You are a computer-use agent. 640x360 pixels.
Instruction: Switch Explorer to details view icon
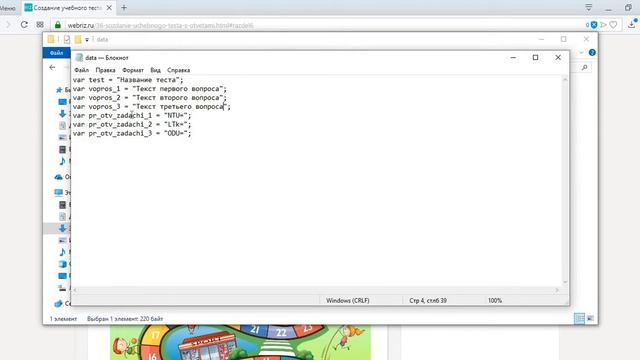[x=579, y=319]
